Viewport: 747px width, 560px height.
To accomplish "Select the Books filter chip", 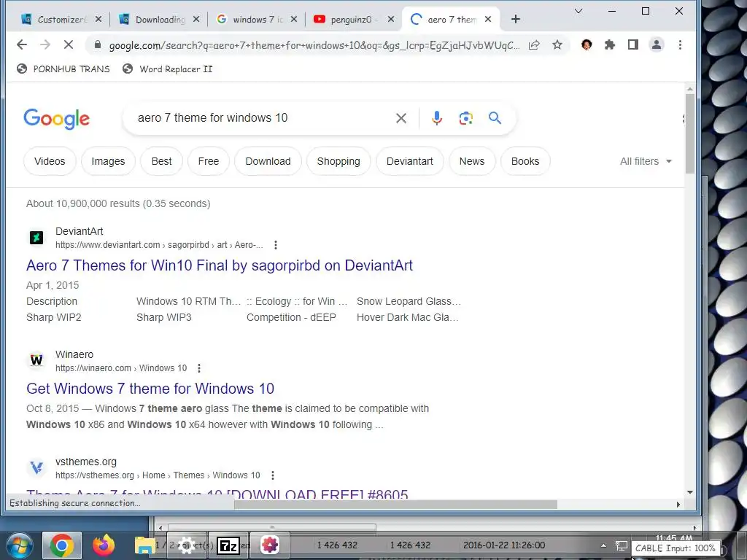I will (525, 161).
